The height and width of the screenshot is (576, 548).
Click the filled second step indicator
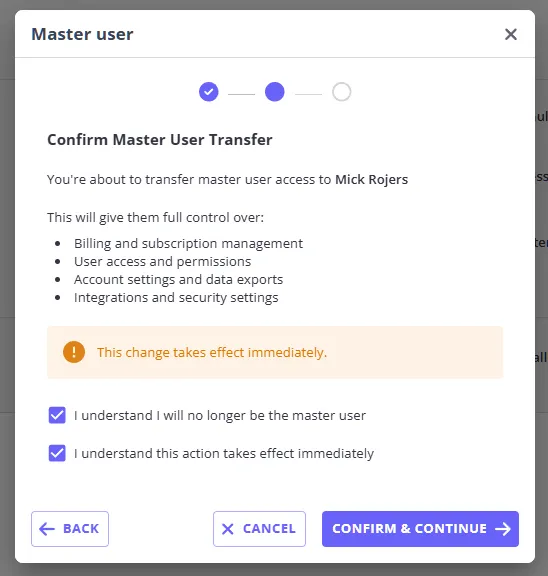tap(275, 91)
